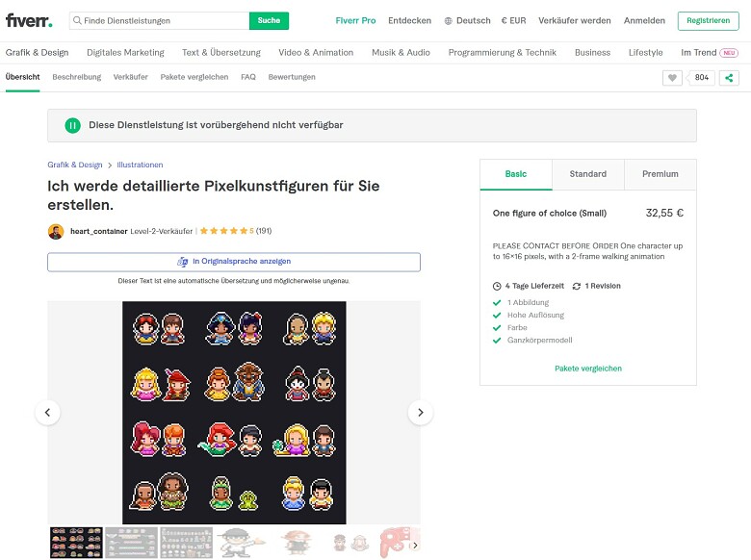751x560 pixels.
Task: Select the fifth gallery thumbnail
Action: 296,543
